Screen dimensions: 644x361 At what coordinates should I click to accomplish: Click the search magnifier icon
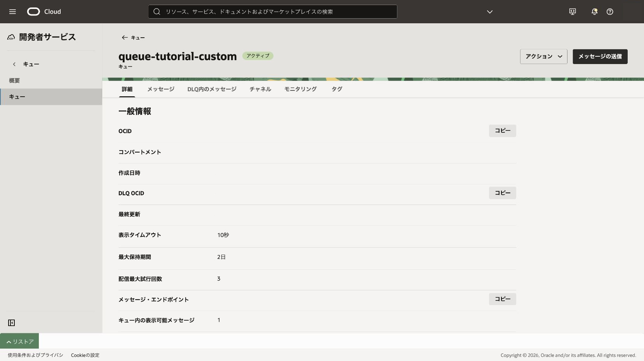coord(157,12)
